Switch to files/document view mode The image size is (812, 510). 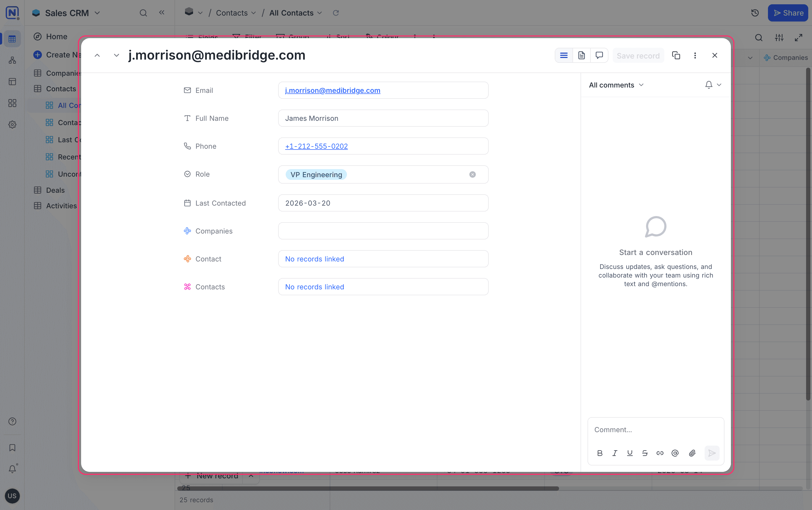point(581,55)
